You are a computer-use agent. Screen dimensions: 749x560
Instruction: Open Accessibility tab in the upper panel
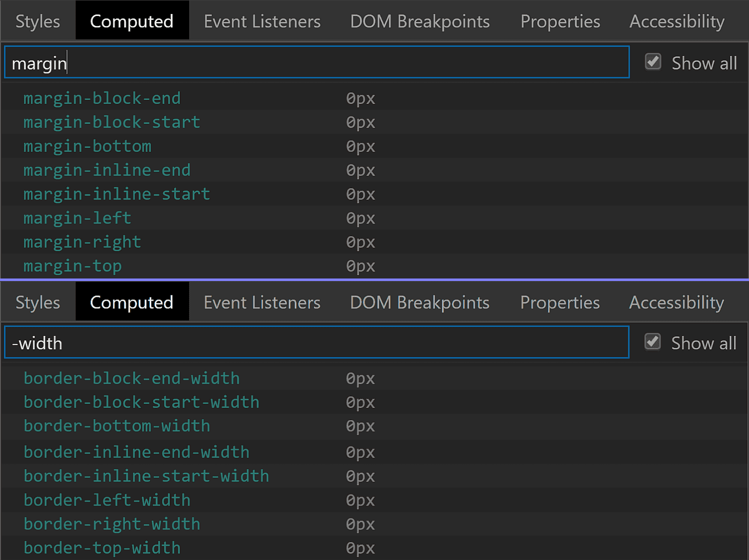tap(677, 21)
